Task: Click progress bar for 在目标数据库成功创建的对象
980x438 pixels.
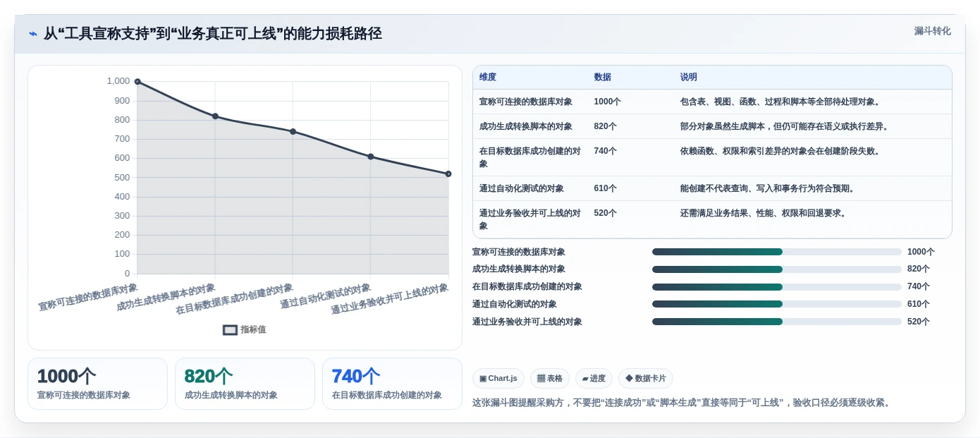Action: 776,287
